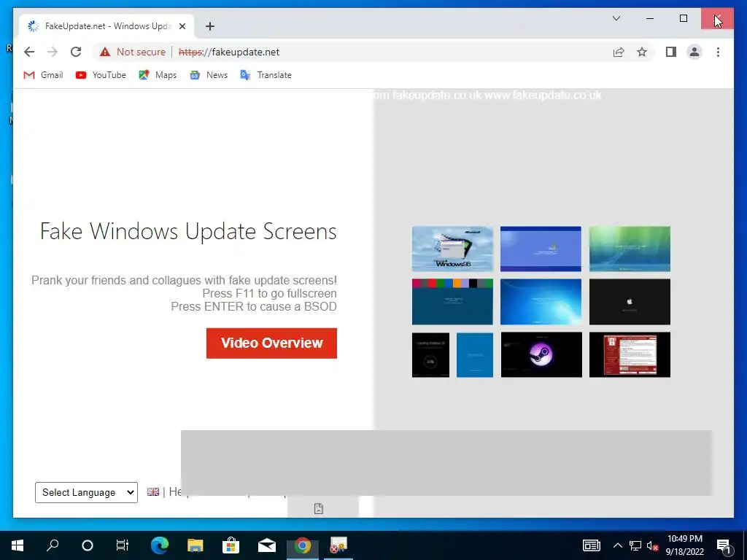This screenshot has height=560, width=747.
Task: Choose the color-bars Windows 8 thumbnail
Action: (x=452, y=302)
